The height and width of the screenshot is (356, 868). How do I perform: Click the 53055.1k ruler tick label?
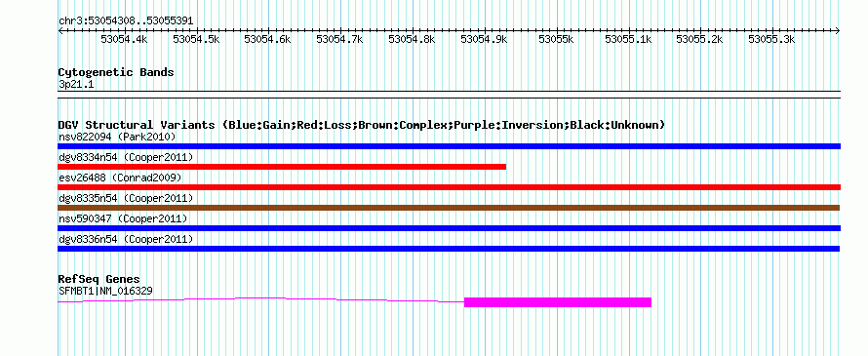pos(628,39)
